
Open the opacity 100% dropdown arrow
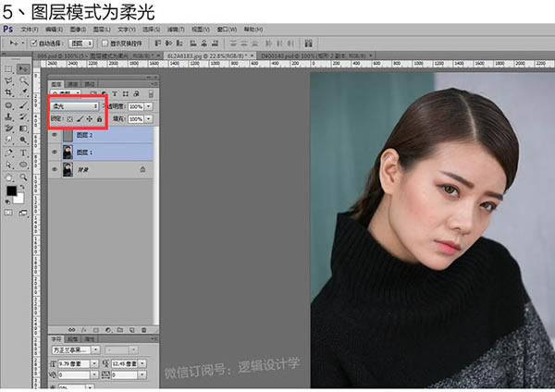click(x=150, y=106)
